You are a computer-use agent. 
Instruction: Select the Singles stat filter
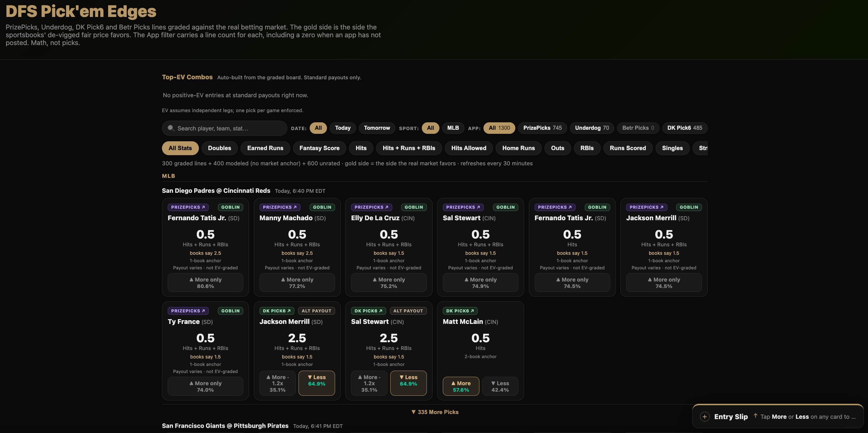[x=672, y=148]
